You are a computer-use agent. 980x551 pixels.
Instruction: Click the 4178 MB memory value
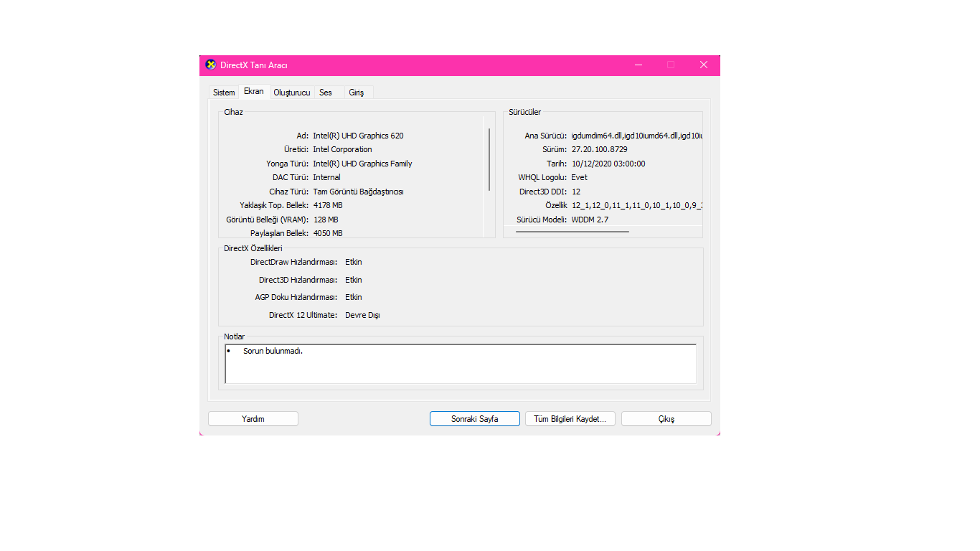click(328, 205)
